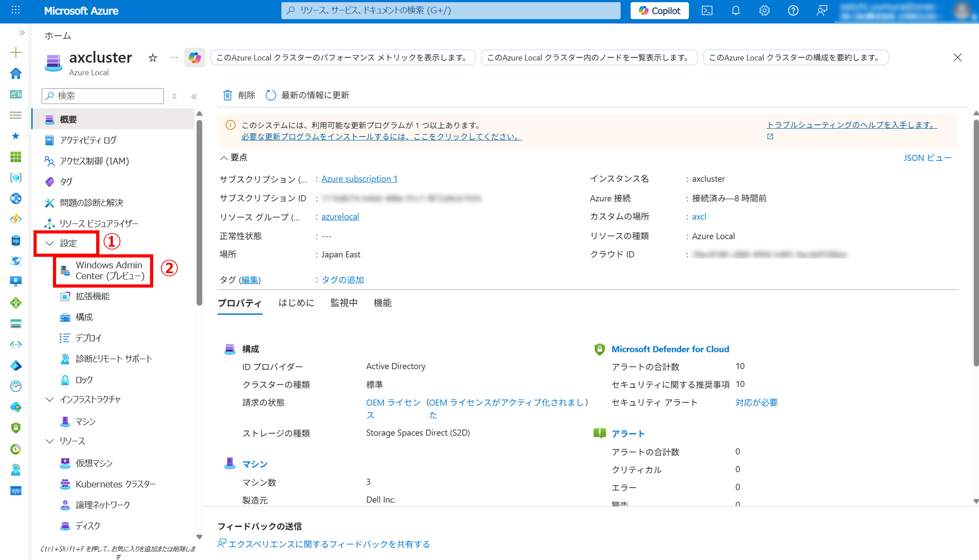Image resolution: width=979 pixels, height=560 pixels.
Task: Open JSON ビュー
Action: [x=927, y=158]
